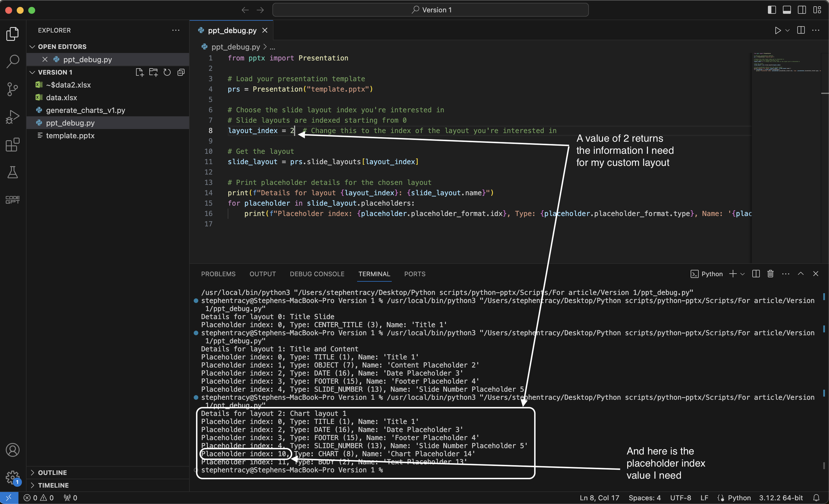Kill terminal with the trash icon
This screenshot has width=829, height=504.
pos(770,274)
